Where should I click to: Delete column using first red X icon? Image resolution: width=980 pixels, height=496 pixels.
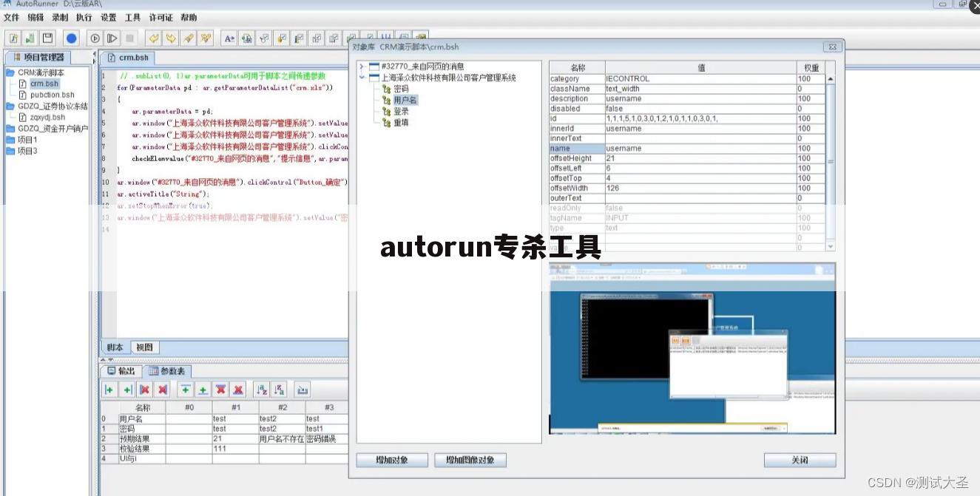pos(145,390)
